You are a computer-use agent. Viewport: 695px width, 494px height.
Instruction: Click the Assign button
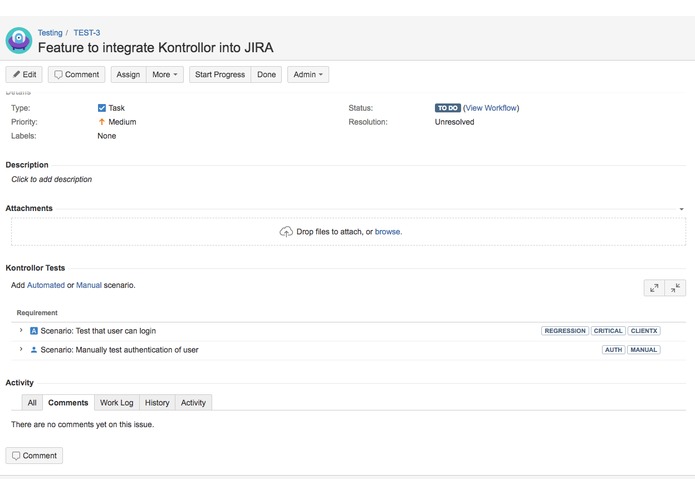(129, 74)
